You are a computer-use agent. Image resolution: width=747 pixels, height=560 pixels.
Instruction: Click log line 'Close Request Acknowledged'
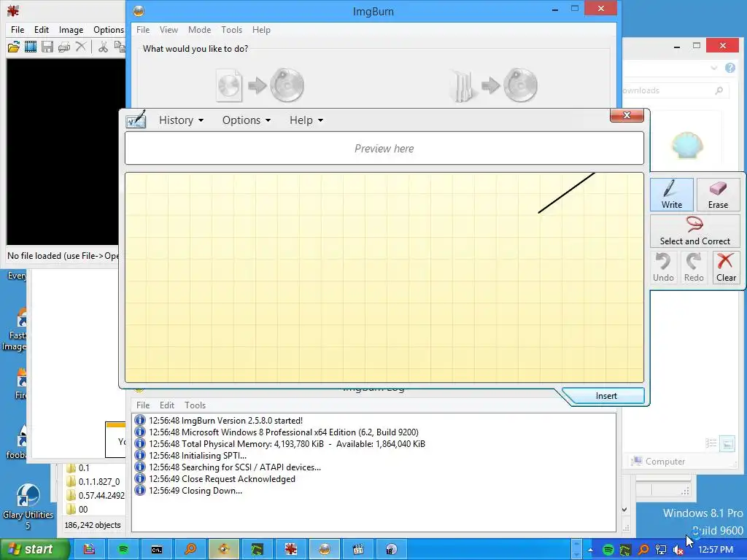pos(222,479)
